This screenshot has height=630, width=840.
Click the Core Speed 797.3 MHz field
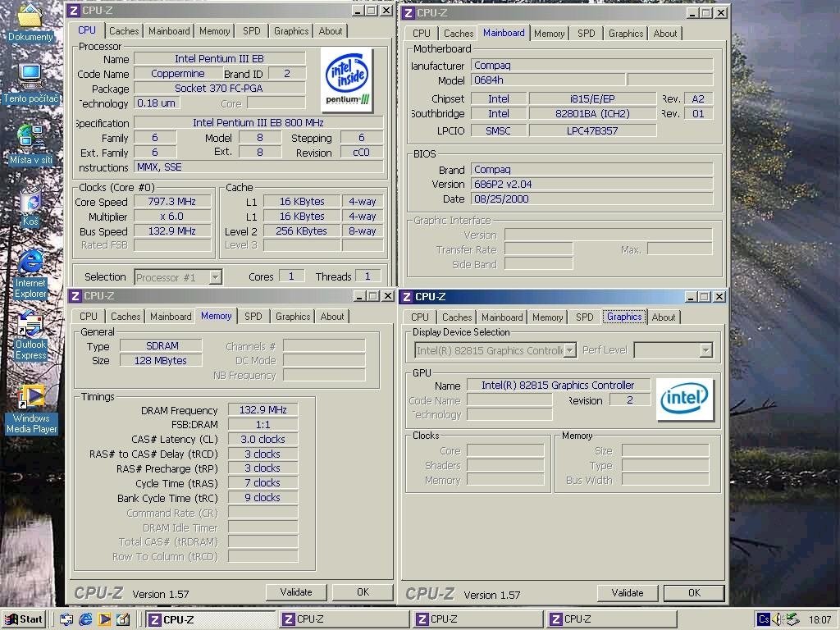click(x=172, y=202)
